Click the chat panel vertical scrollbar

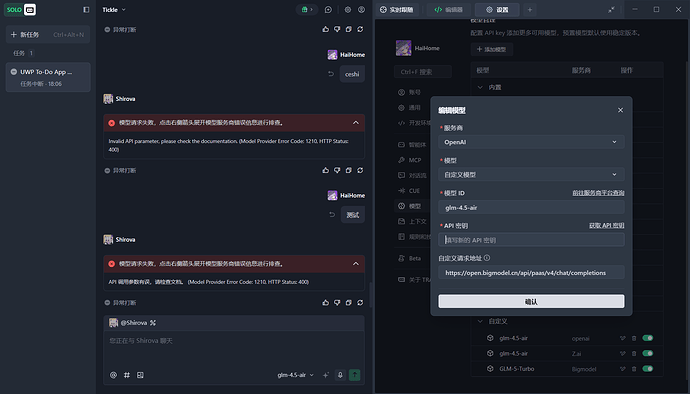pos(370,295)
